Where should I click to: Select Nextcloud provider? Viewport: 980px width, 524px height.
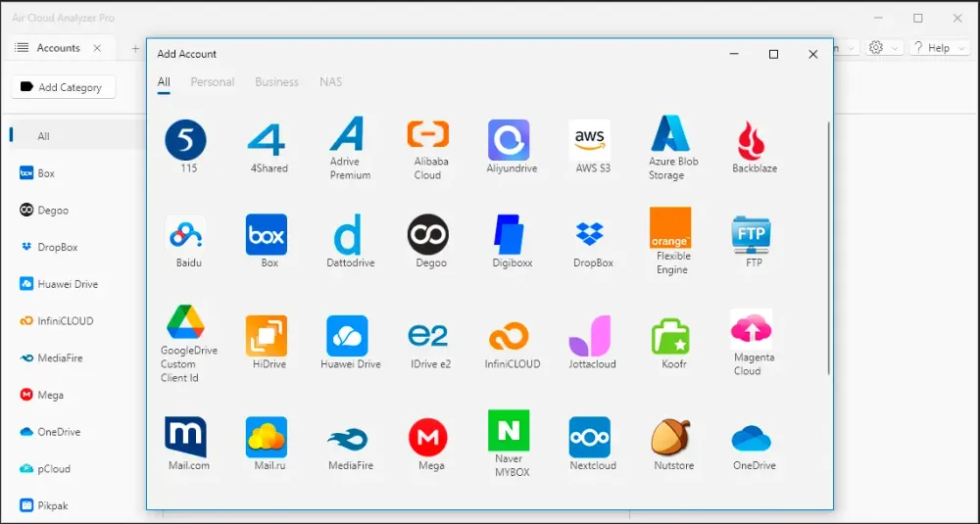[589, 437]
